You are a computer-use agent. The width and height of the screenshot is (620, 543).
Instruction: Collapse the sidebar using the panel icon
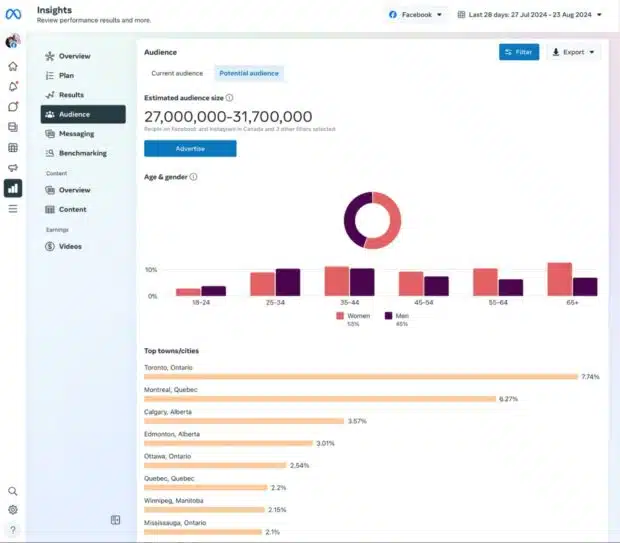[116, 520]
